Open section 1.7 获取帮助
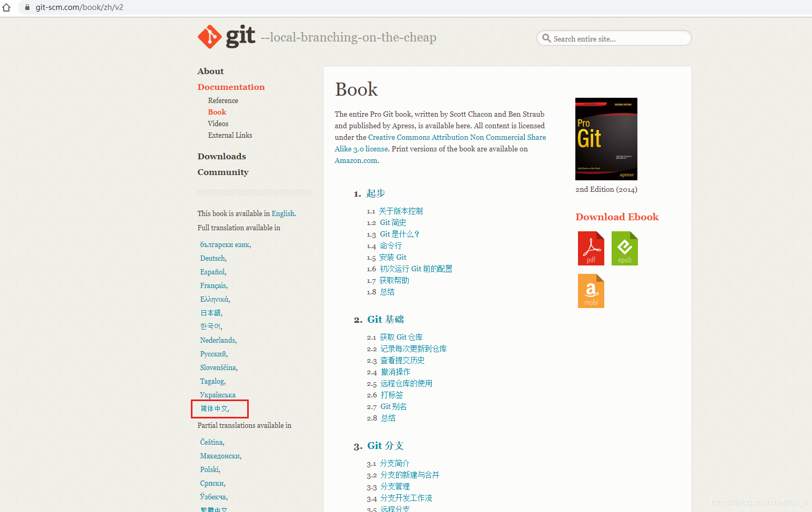 pyautogui.click(x=394, y=280)
